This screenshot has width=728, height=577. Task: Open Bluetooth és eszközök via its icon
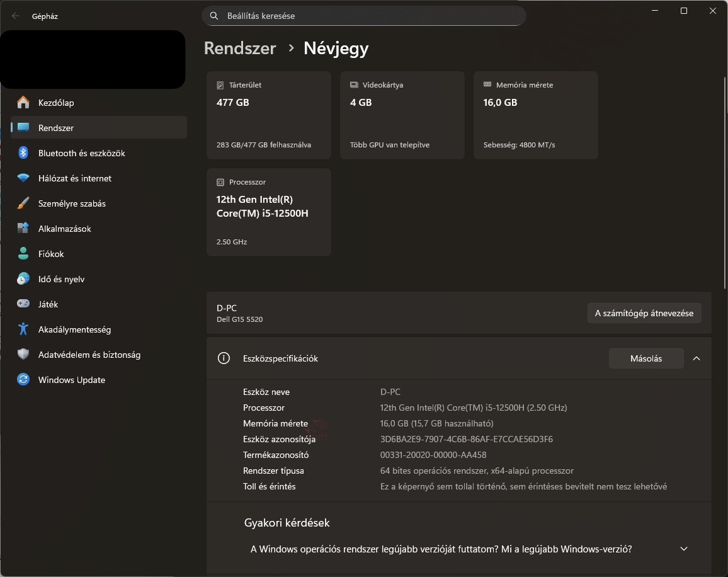[x=23, y=153]
